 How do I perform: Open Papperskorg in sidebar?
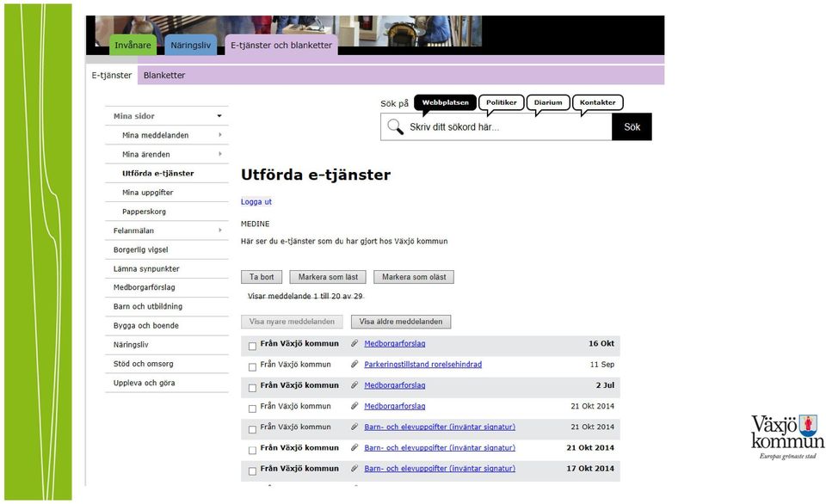click(144, 212)
